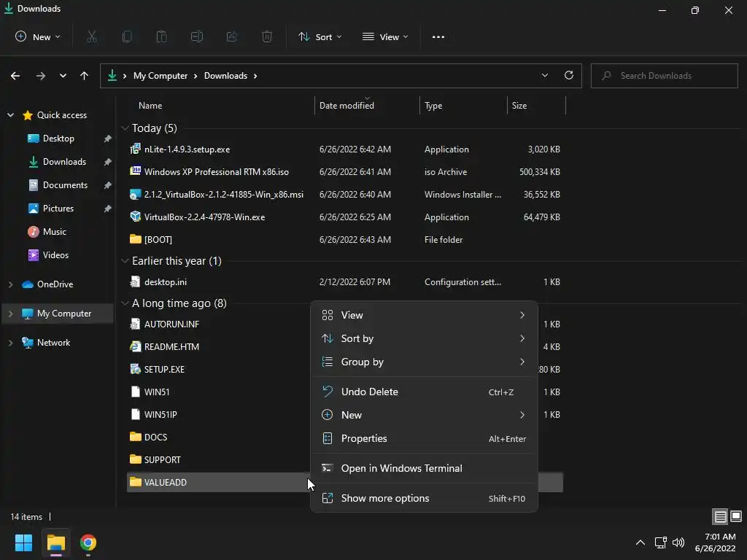Click My Computer in breadcrumb path

pos(160,76)
